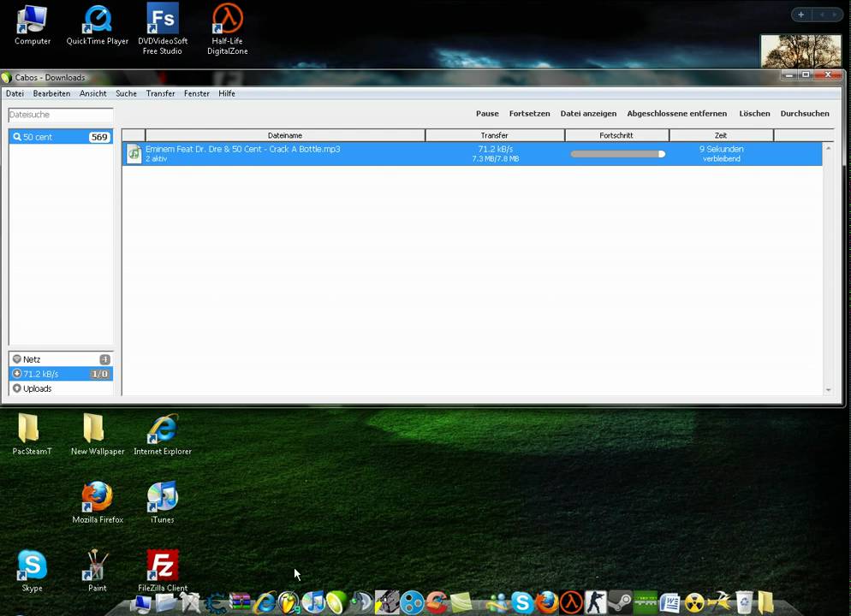851x616 pixels.
Task: Click the 569 results count badge
Action: pos(99,137)
